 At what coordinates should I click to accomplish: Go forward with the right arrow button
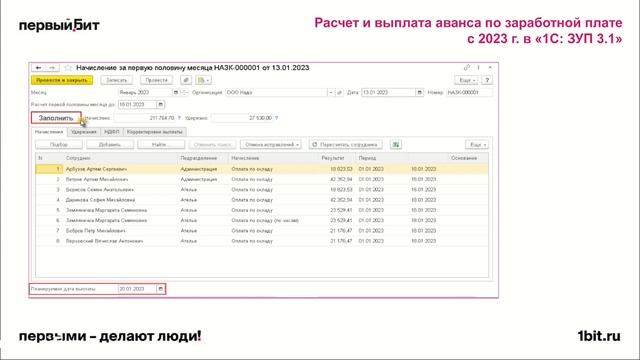tap(52, 68)
